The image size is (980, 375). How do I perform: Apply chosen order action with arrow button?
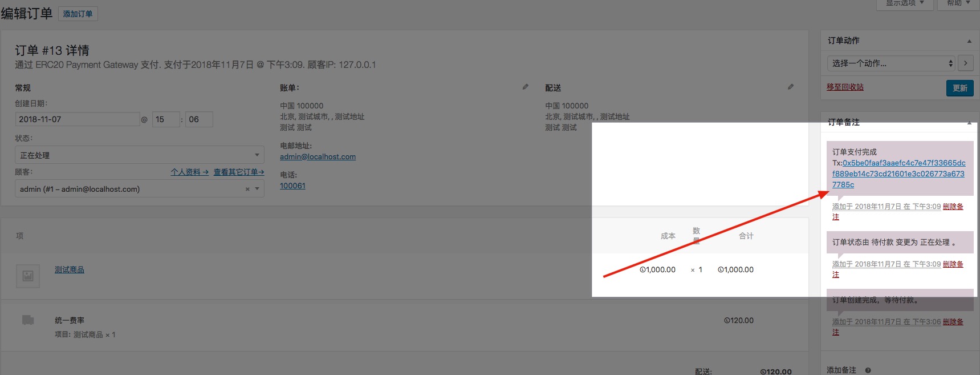965,63
